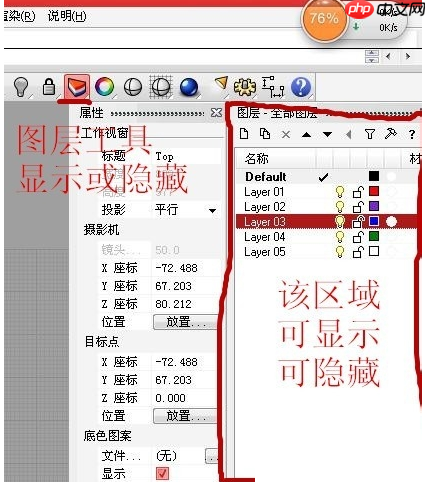Click the padlock lock objects icon

(x=49, y=87)
